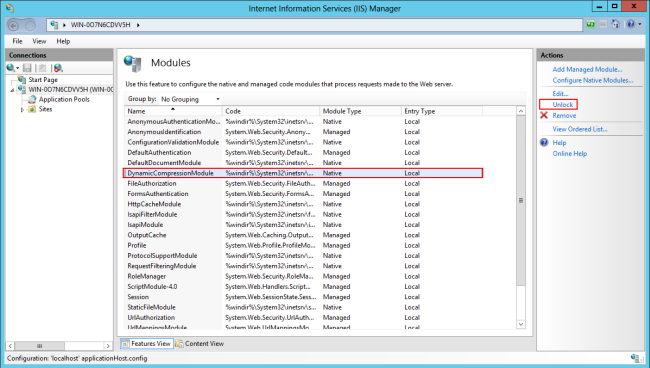Select the HttpCacheModule row
The height and width of the screenshot is (368, 650).
pyautogui.click(x=303, y=204)
